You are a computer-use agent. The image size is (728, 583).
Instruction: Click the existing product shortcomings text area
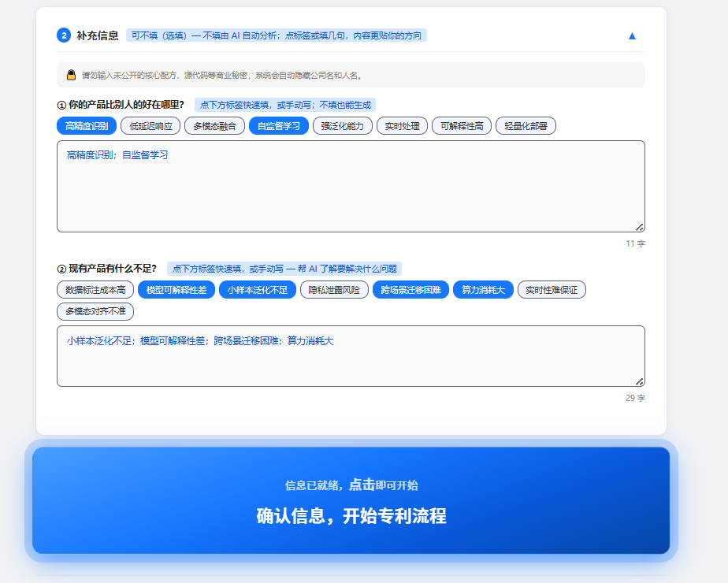351,356
